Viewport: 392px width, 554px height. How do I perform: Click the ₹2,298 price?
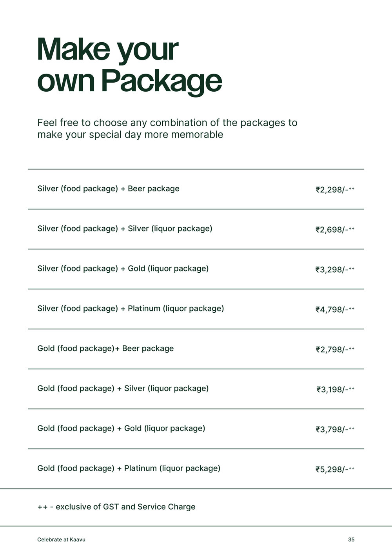335,190
